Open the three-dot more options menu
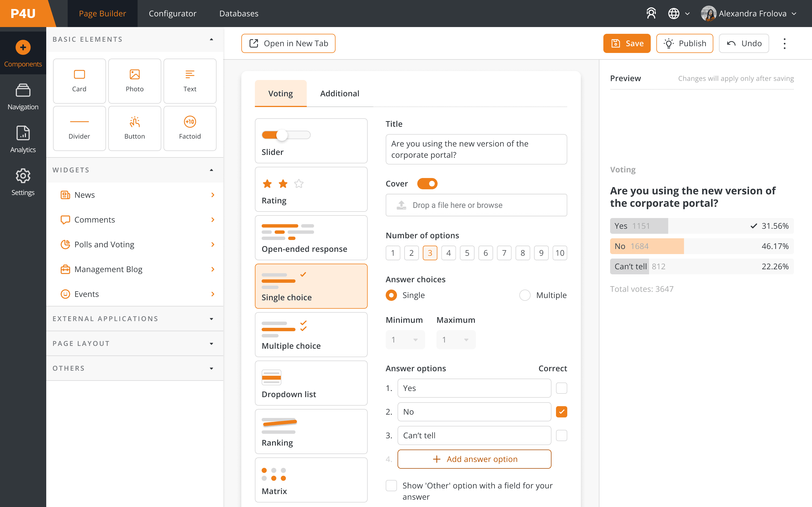The width and height of the screenshot is (812, 507). click(x=784, y=44)
